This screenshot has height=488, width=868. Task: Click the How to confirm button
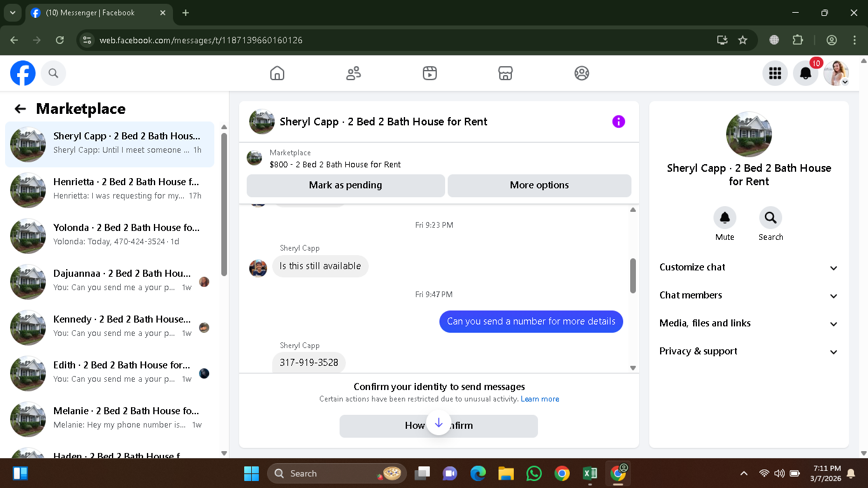click(x=439, y=426)
